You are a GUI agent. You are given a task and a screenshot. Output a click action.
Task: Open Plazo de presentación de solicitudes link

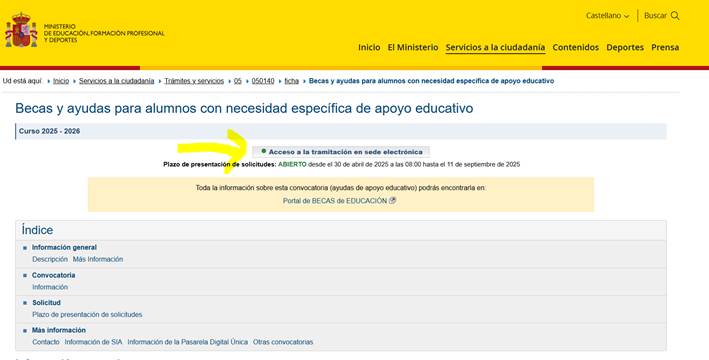click(x=87, y=314)
